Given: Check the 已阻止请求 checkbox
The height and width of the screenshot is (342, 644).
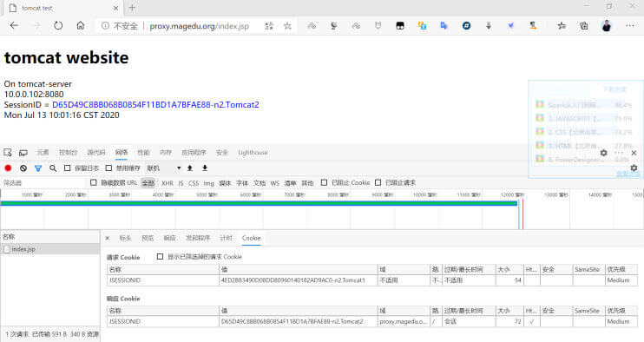Looking at the screenshot, I should tap(378, 182).
